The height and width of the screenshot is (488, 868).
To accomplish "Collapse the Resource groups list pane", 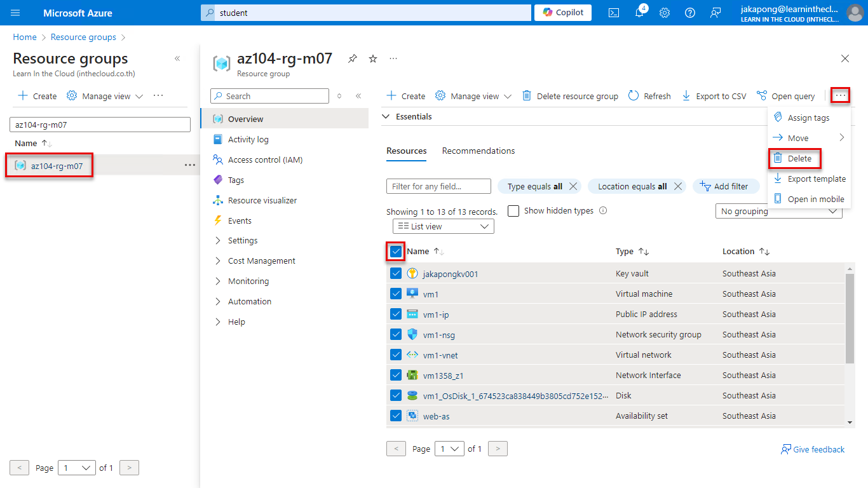I will [177, 58].
